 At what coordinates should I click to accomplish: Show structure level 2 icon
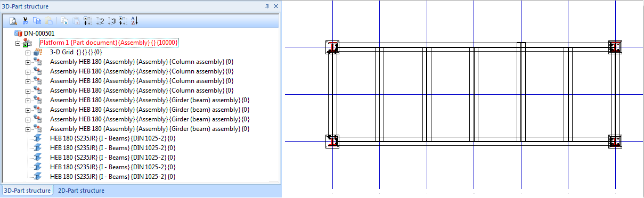(x=100, y=21)
